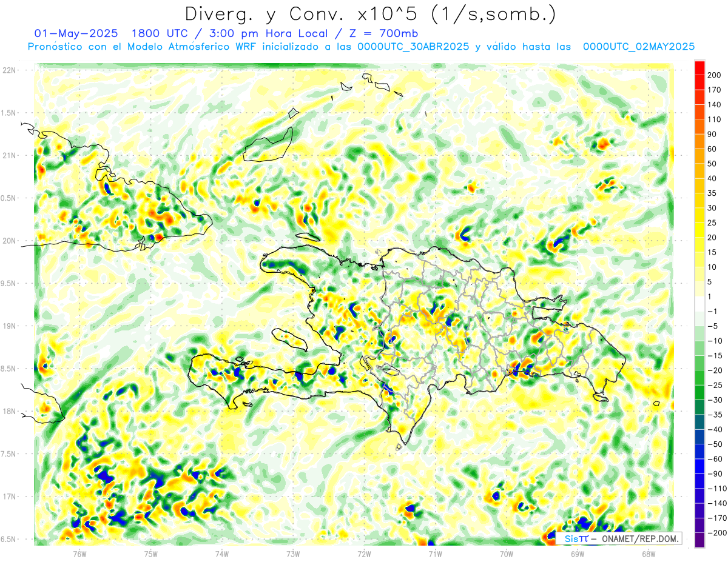Select the '-35' color scale value
Viewport: 728px width, 562px height.
[716, 415]
